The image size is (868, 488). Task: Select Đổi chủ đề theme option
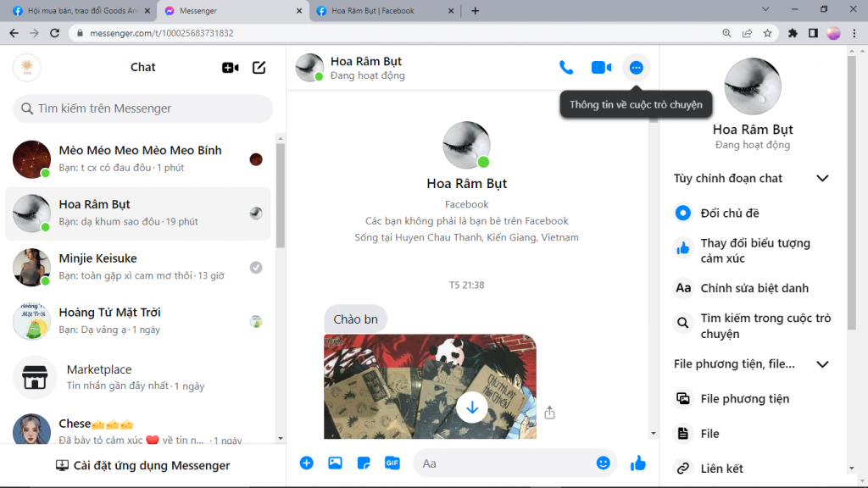click(x=729, y=213)
